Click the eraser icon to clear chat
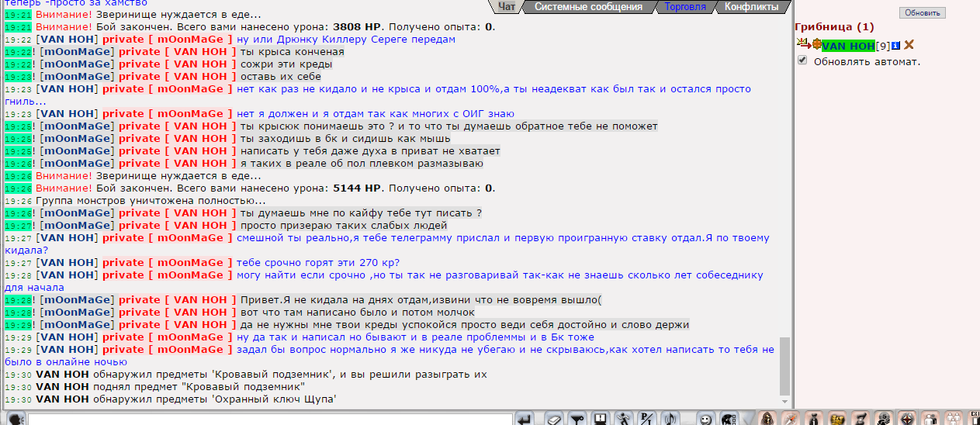This screenshot has width=980, height=425. coord(553,419)
